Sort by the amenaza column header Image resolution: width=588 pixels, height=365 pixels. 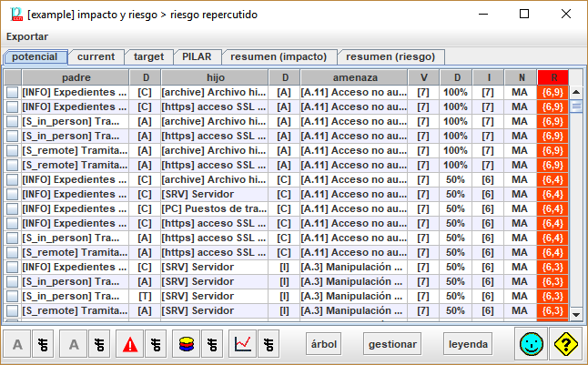tap(352, 77)
